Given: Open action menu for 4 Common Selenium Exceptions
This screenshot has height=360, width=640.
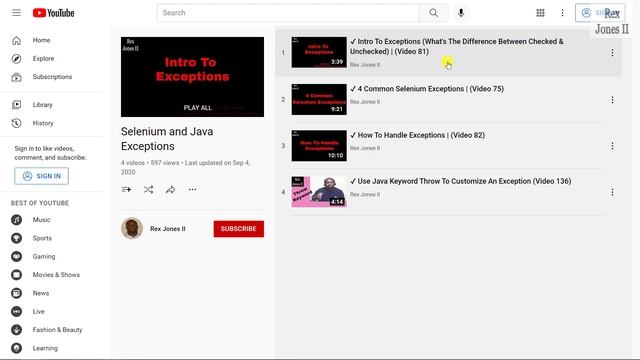Looking at the screenshot, I should [x=612, y=100].
